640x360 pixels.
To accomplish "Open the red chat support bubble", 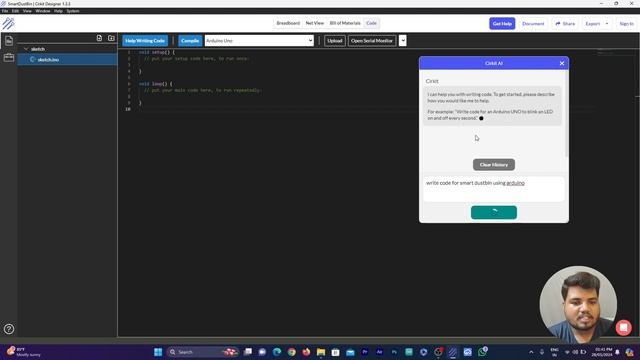I will pos(624,328).
